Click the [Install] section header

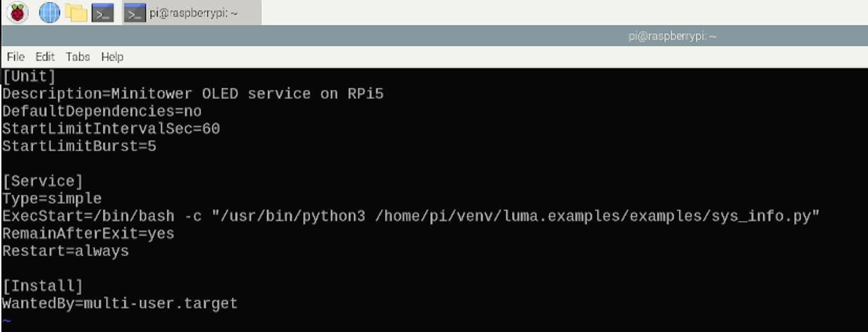43,286
